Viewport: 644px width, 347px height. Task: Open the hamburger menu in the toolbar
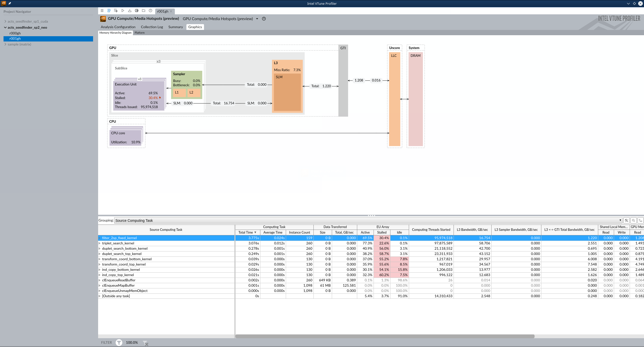coord(102,11)
